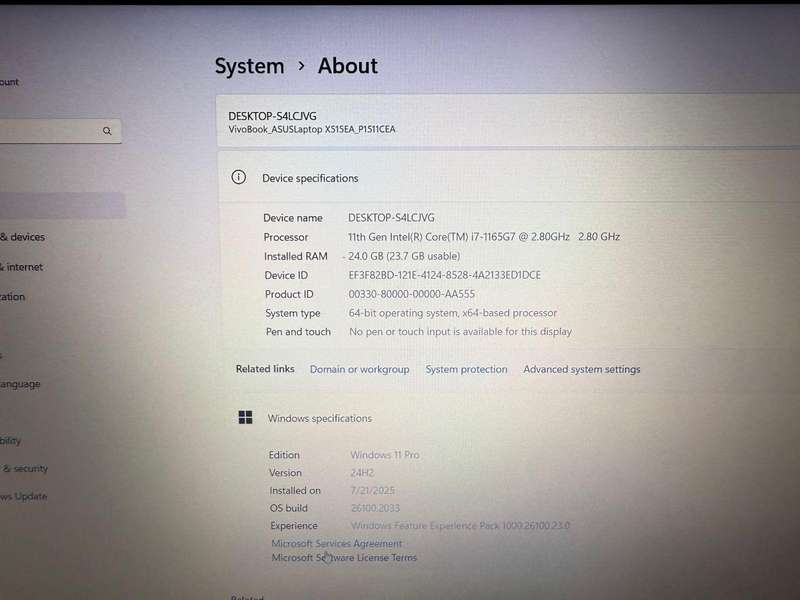800x600 pixels.
Task: Click the Device name label
Action: pyautogui.click(x=293, y=218)
